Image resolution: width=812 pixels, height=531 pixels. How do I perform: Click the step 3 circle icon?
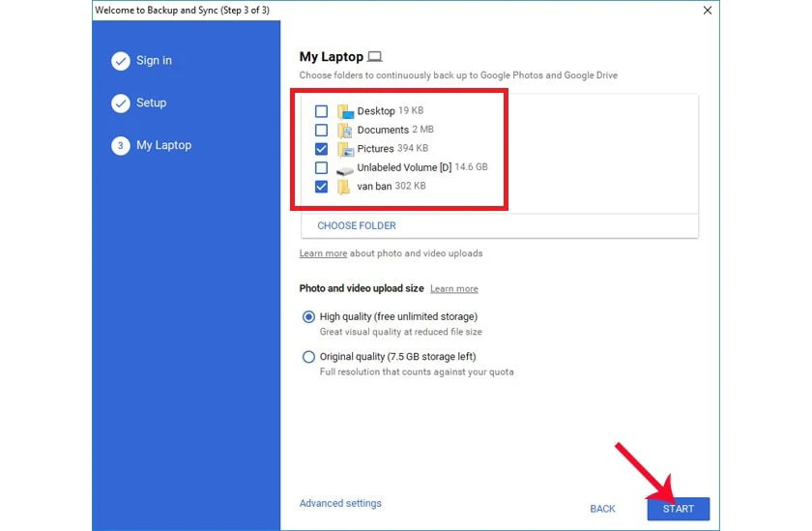click(x=121, y=146)
